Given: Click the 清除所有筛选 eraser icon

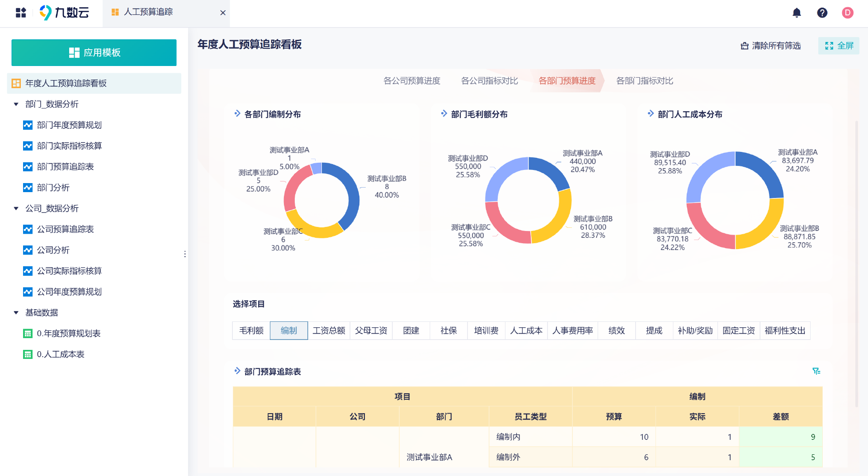Looking at the screenshot, I should [x=745, y=46].
